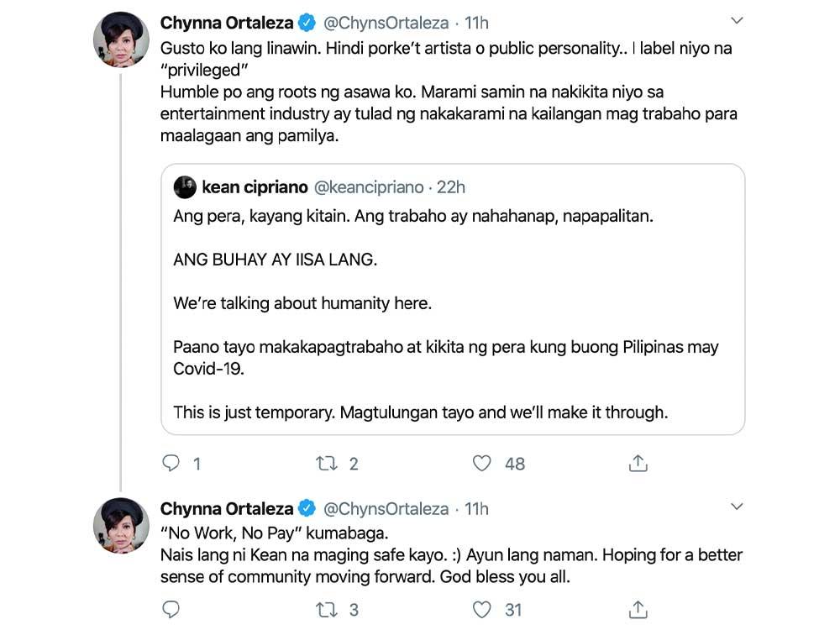Viewport: 840px width, 630px height.
Task: Click the verified badge beside Chynna Ortaleza
Action: pyautogui.click(x=310, y=23)
